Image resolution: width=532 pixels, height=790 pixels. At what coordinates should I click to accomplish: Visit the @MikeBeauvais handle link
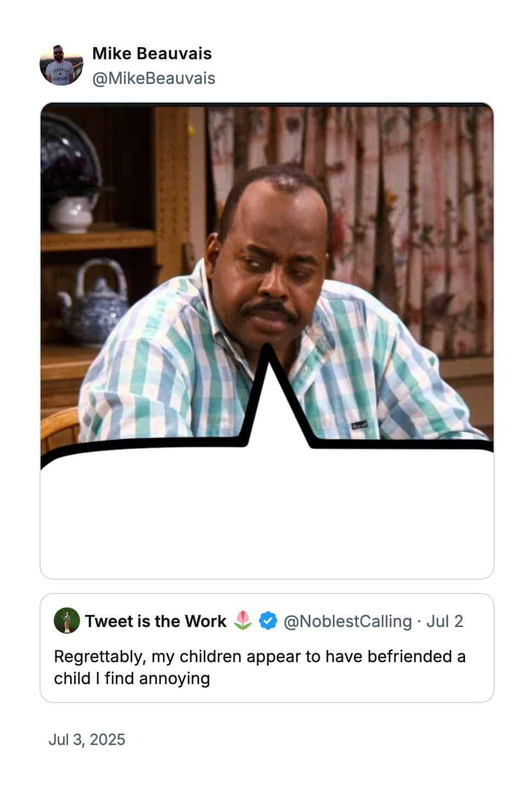point(154,78)
